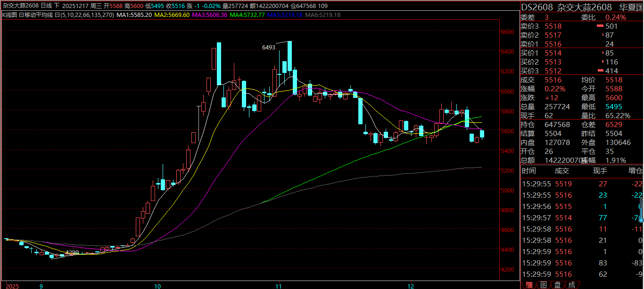Open the 图 chart tab
644x289 pixels.
click(x=544, y=285)
